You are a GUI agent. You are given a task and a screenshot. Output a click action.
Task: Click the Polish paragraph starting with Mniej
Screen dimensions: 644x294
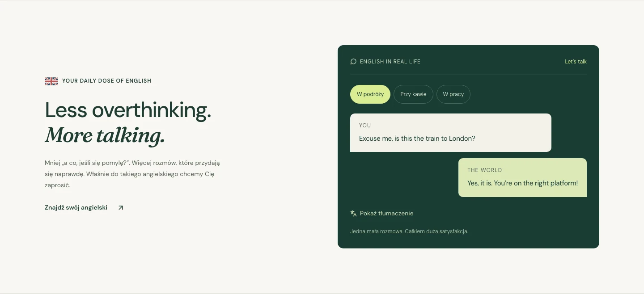pyautogui.click(x=132, y=174)
